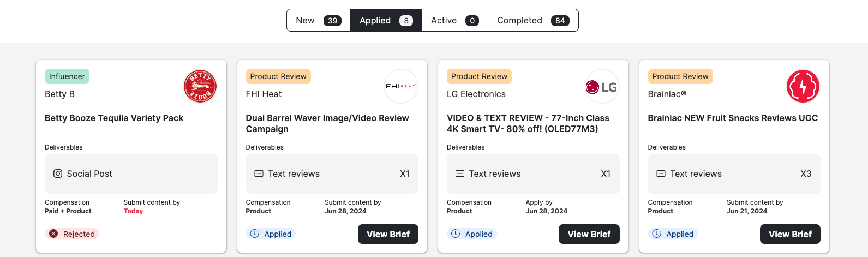868x257 pixels.
Task: Click the rejected X icon on Betty B card
Action: [53, 234]
